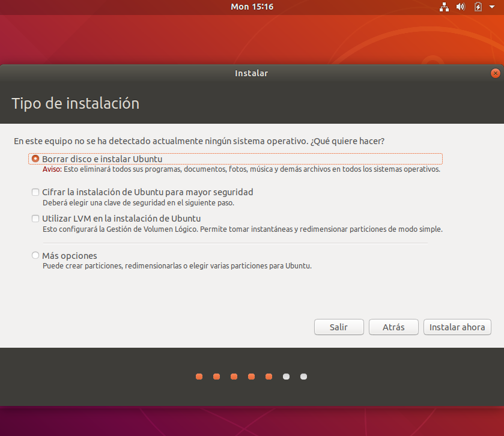Click the '¿Qué quiere hacer?' question text
This screenshot has width=504, height=436.
tap(347, 141)
